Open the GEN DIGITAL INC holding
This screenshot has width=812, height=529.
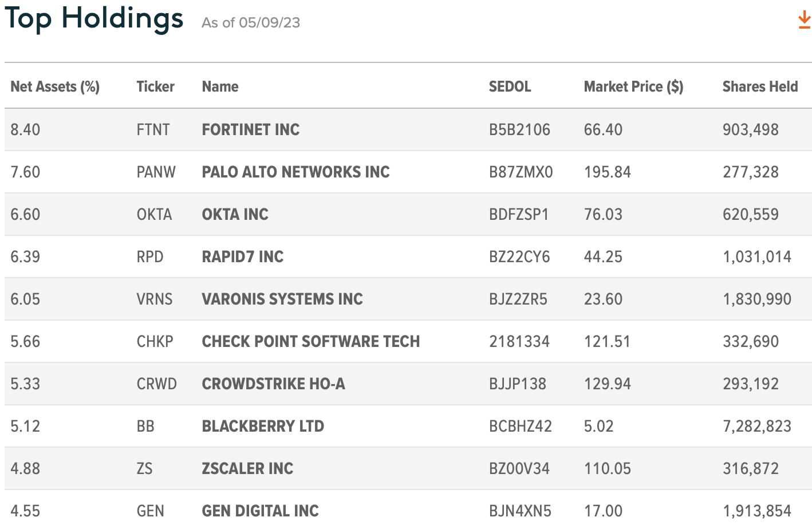point(260,511)
